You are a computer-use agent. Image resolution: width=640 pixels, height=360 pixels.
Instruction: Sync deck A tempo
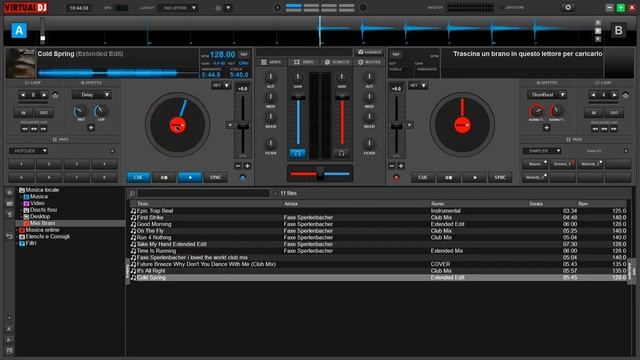pos(215,178)
